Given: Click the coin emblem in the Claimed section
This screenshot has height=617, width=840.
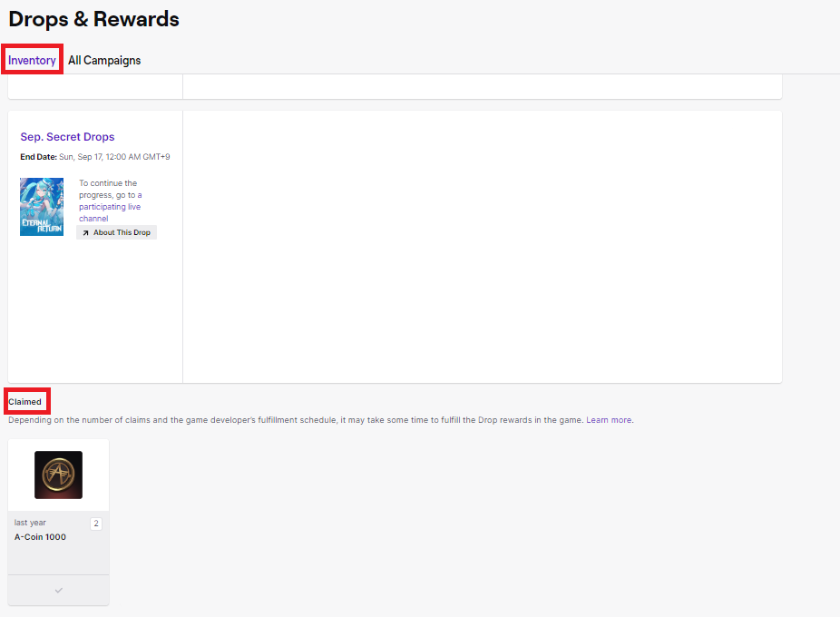Looking at the screenshot, I should pyautogui.click(x=58, y=474).
